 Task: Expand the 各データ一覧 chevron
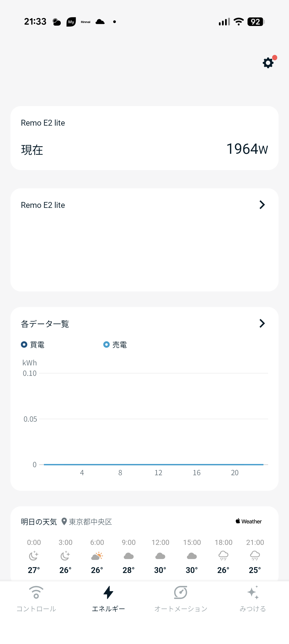(x=262, y=323)
